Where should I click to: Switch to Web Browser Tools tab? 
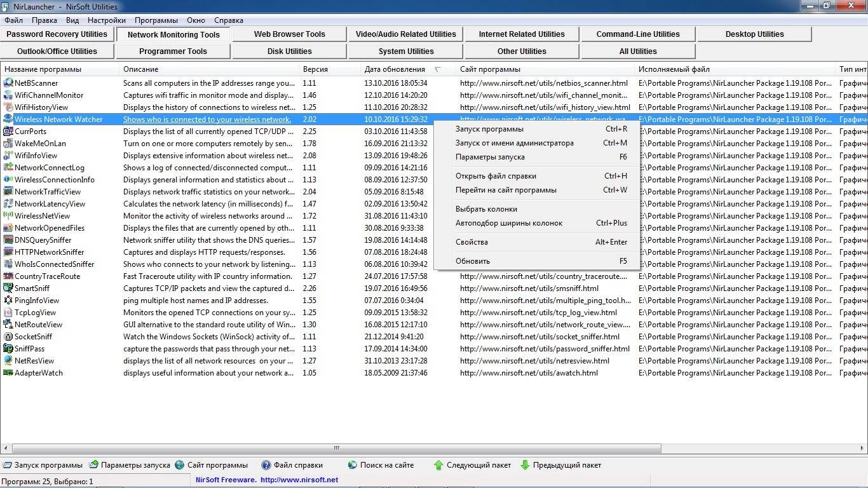coord(290,34)
